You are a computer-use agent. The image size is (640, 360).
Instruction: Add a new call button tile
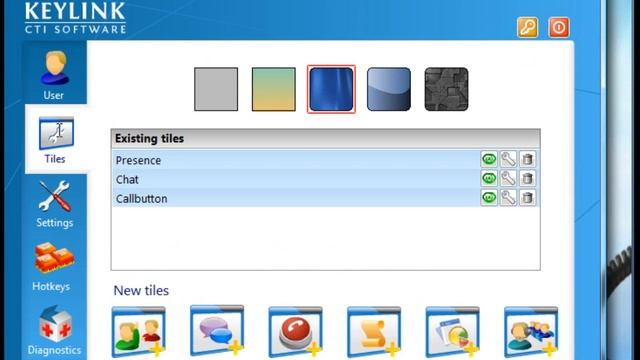[x=296, y=332]
